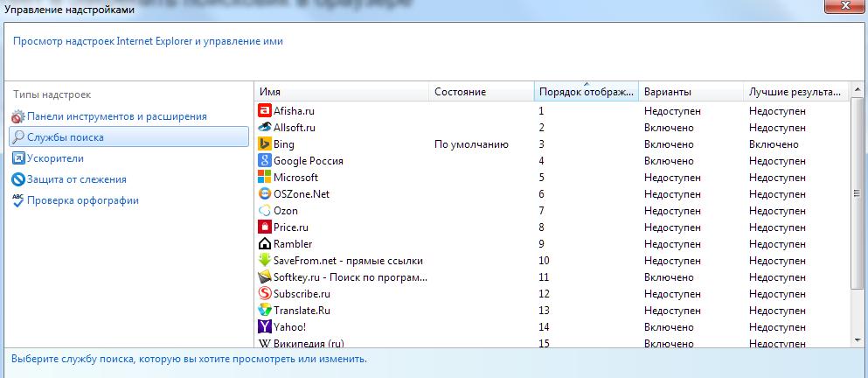The width and height of the screenshot is (868, 378).
Task: Click Включено under Лучшие результаты for Bing
Action: 774,144
